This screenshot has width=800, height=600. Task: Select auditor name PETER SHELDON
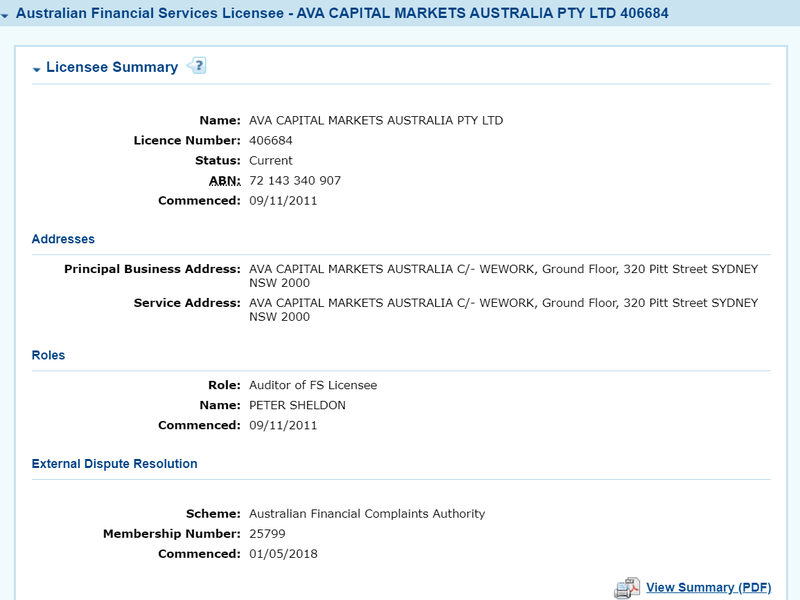[297, 405]
